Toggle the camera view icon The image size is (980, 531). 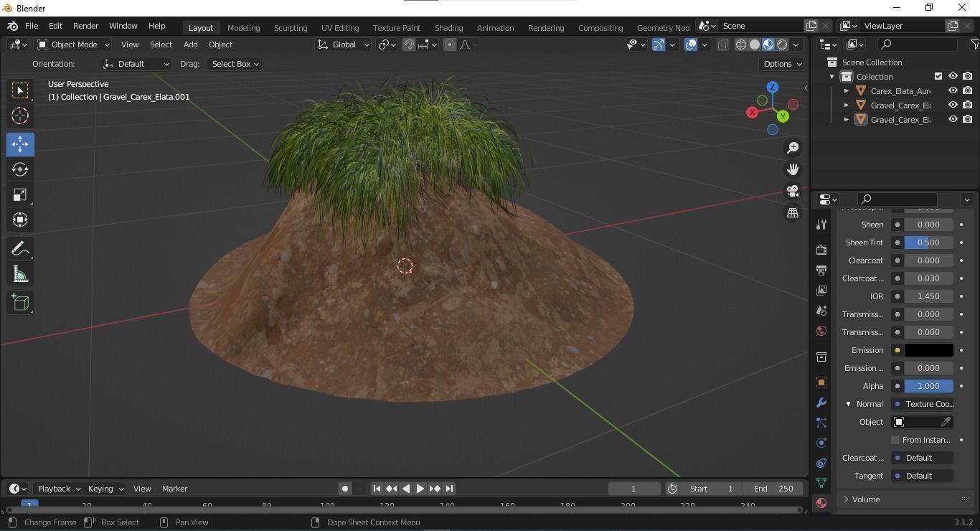click(x=793, y=191)
